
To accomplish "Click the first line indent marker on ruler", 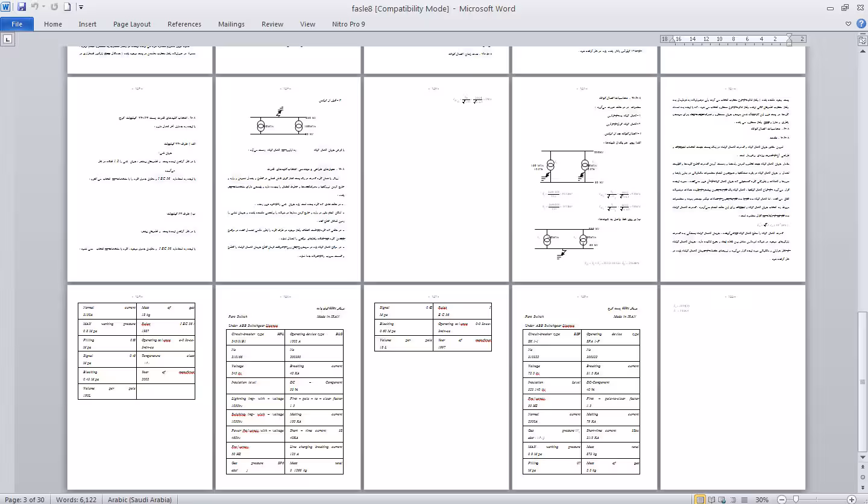I will click(789, 37).
